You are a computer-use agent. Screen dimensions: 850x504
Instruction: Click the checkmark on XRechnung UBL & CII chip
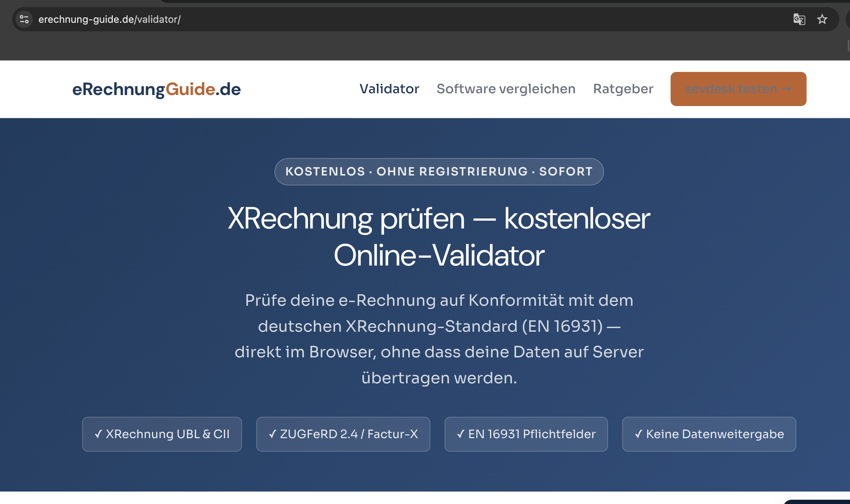pyautogui.click(x=99, y=434)
